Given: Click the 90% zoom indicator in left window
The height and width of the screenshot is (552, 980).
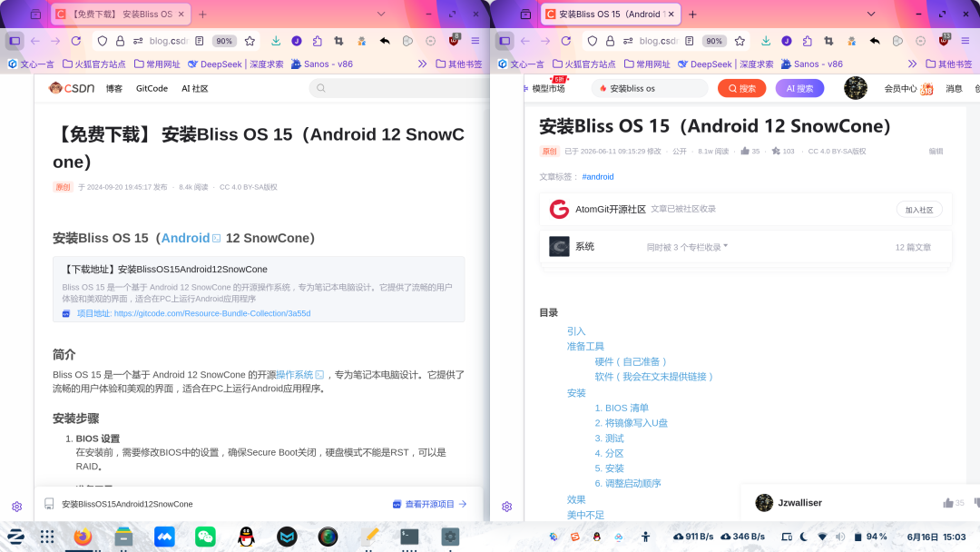Looking at the screenshot, I should point(224,41).
